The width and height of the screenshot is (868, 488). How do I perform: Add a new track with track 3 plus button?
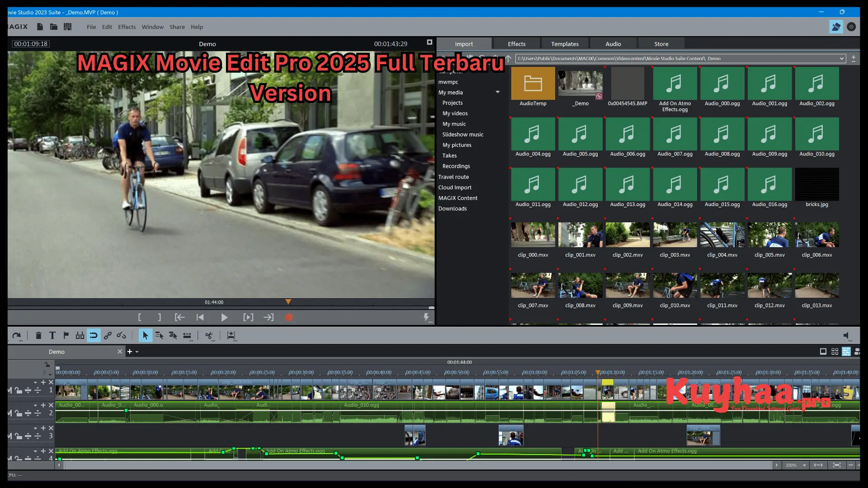click(x=43, y=427)
